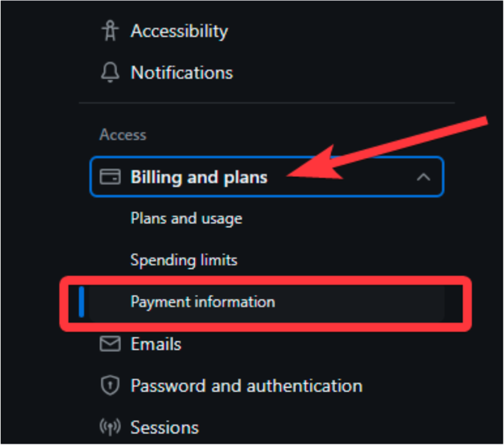Open the Emails settings page
Image resolution: width=504 pixels, height=445 pixels.
[x=156, y=344]
